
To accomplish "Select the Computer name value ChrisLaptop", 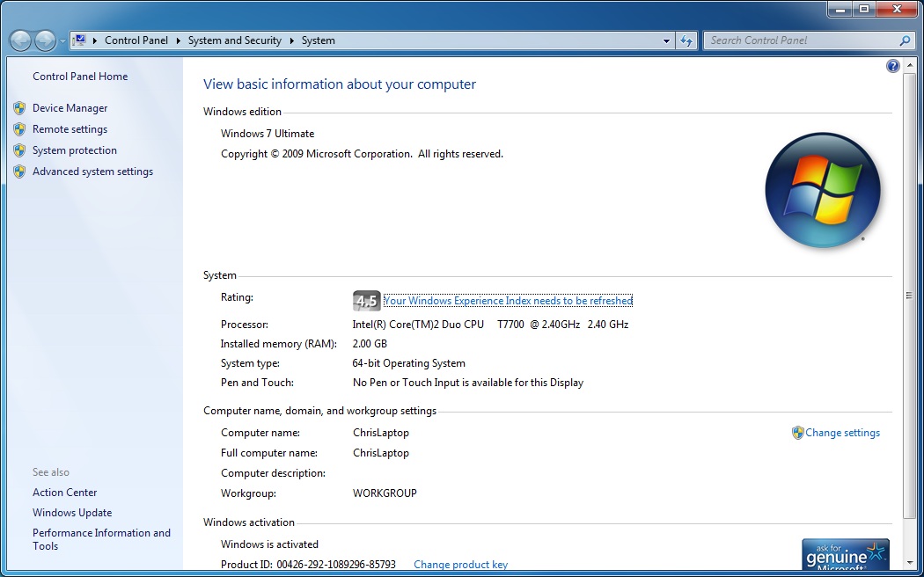I will (x=381, y=433).
